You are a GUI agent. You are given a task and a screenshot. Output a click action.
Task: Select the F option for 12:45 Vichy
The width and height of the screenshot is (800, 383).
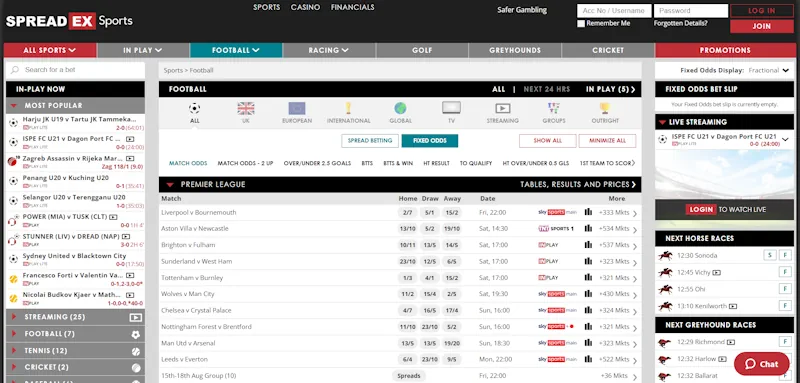(x=785, y=272)
